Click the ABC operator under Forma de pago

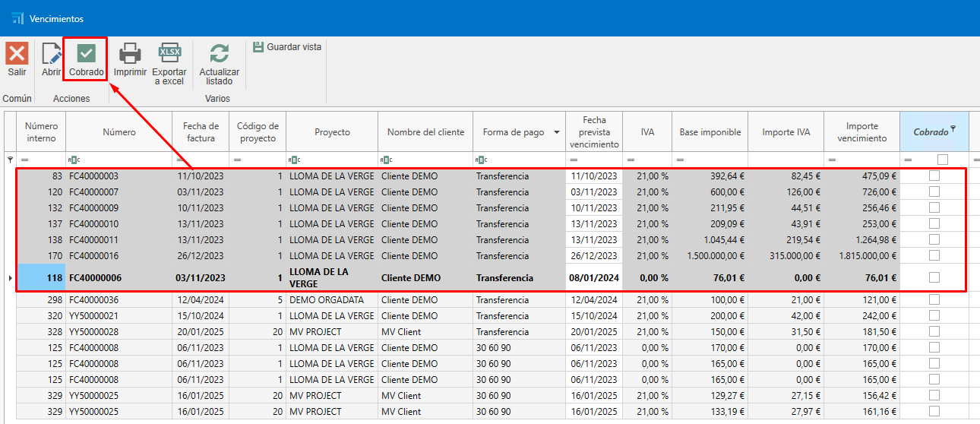tap(481, 160)
